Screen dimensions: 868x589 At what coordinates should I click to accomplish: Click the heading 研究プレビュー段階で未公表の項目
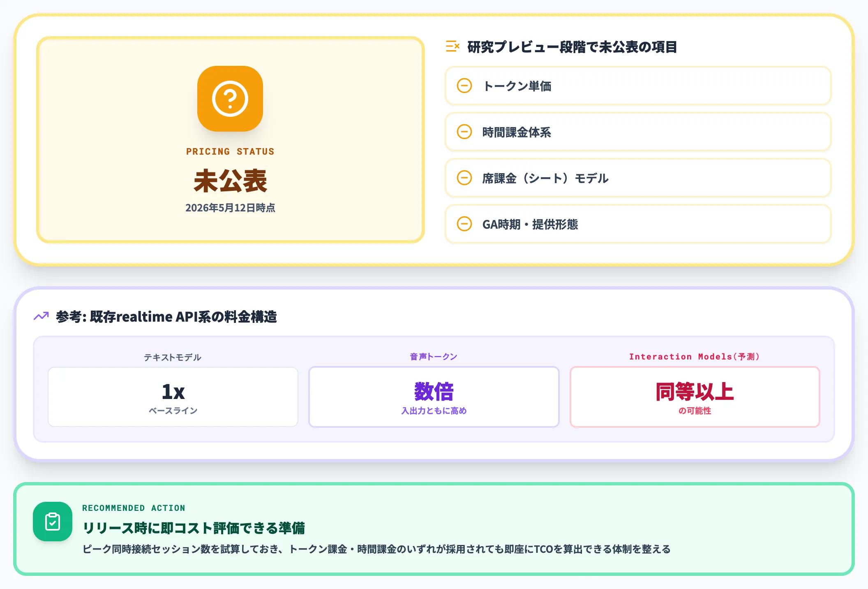pyautogui.click(x=572, y=47)
